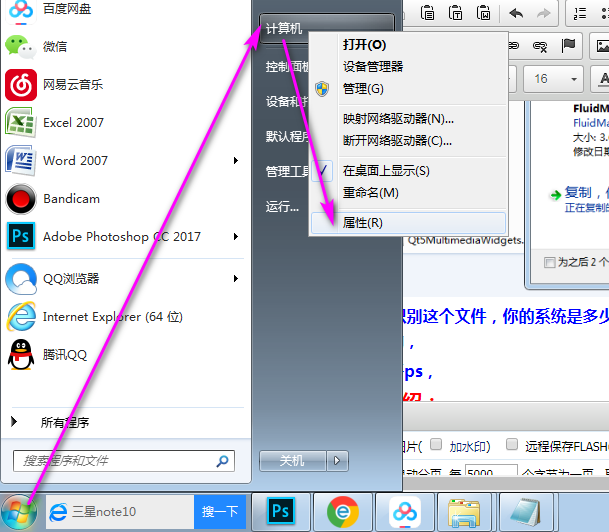Select 重命名(M) in the context menu
609x532 pixels.
point(409,193)
